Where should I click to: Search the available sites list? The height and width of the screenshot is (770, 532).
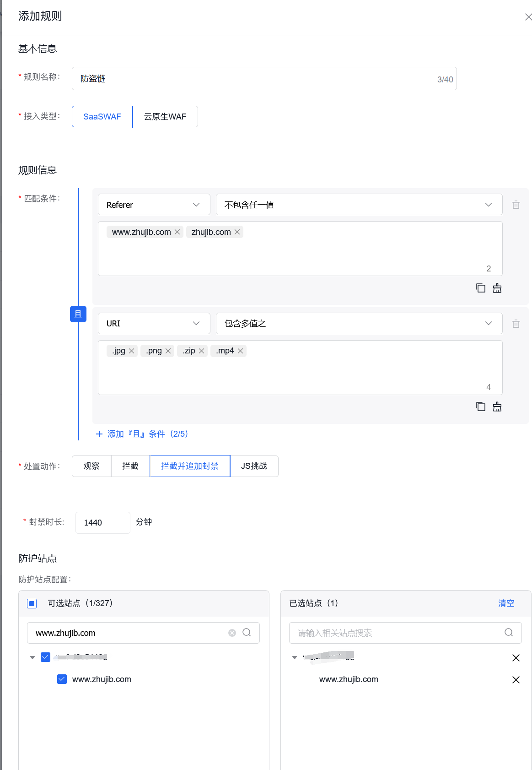click(247, 633)
